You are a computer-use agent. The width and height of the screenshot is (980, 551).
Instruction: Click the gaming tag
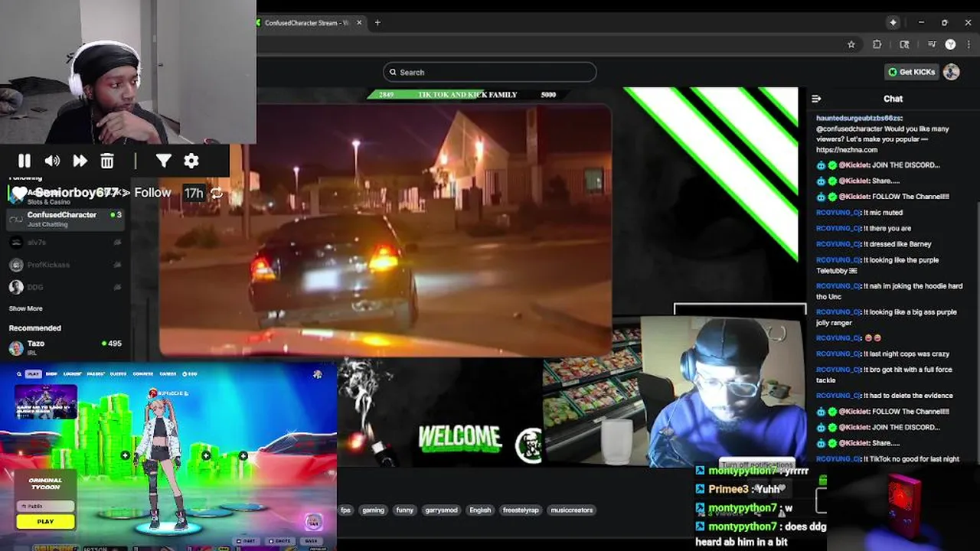pos(373,510)
